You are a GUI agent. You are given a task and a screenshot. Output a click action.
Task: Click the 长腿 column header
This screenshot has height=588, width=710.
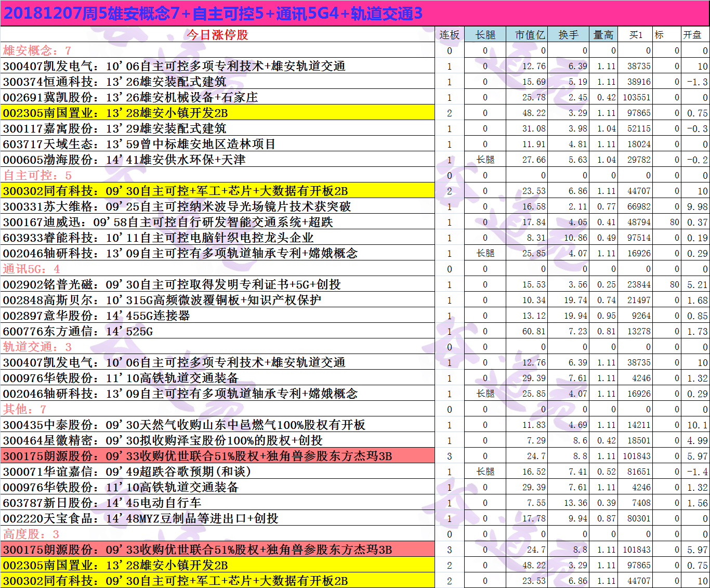click(x=485, y=35)
